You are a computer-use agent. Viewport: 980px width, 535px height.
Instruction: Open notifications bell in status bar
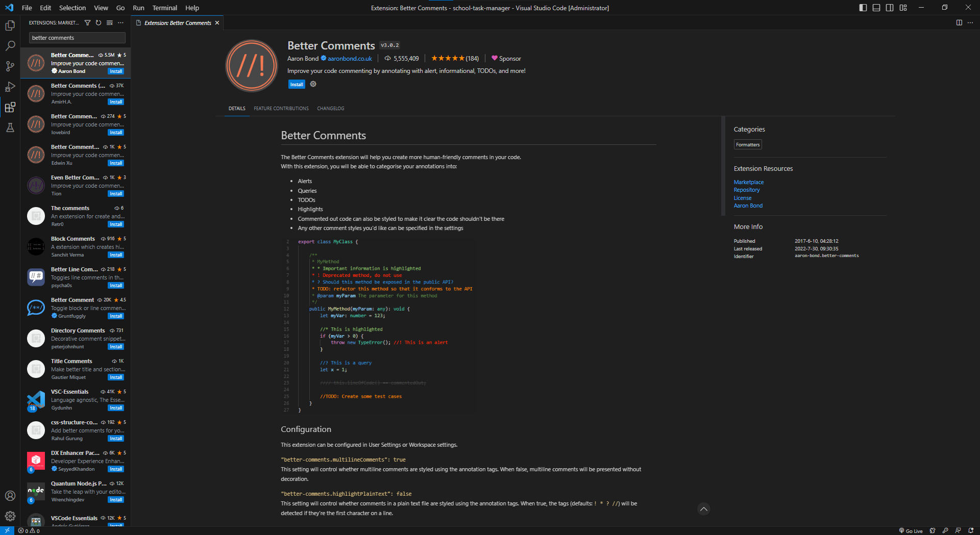click(971, 531)
